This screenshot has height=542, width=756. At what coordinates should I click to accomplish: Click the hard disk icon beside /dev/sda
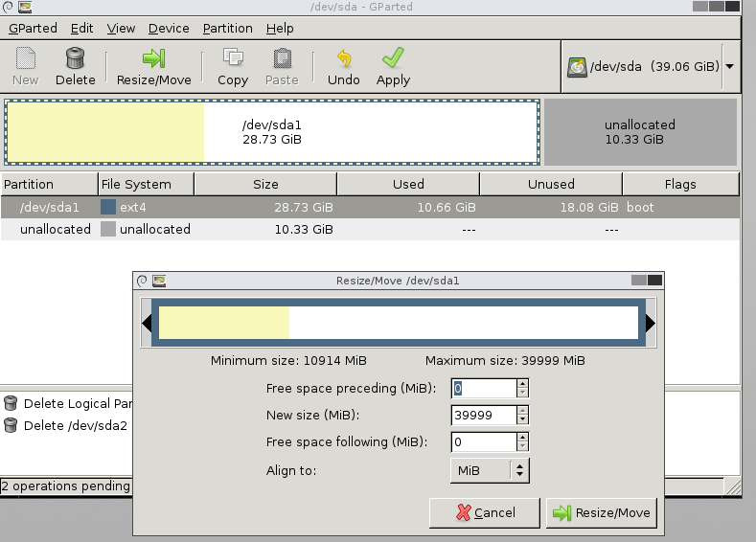[577, 67]
